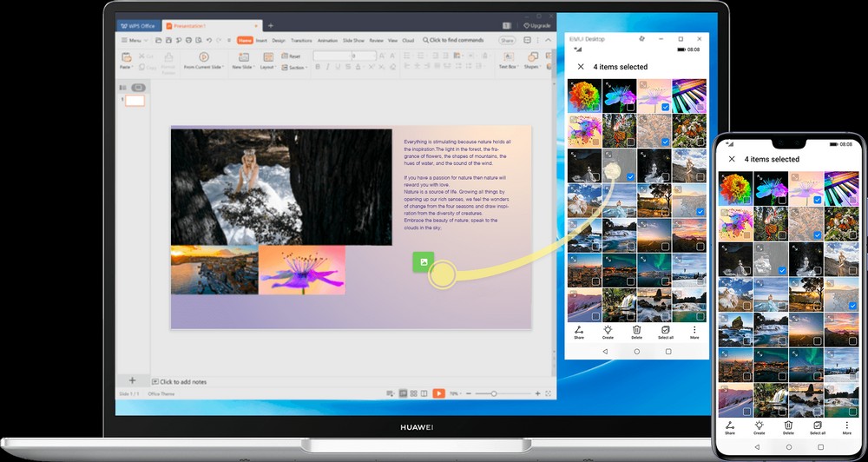Click the zoom slider handle in status bar

pyautogui.click(x=494, y=393)
